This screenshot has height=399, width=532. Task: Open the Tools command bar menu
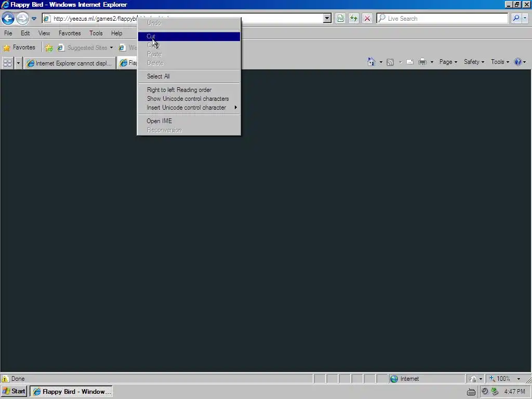(x=500, y=62)
